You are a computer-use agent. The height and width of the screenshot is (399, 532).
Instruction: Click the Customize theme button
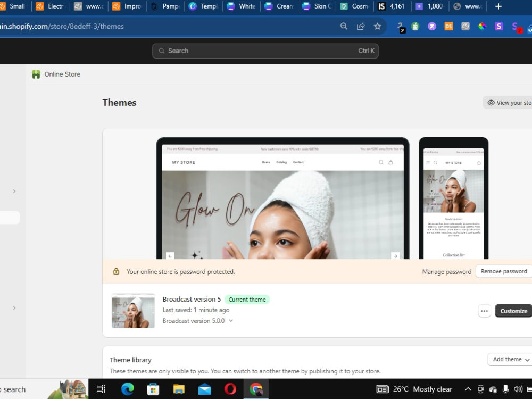click(513, 311)
